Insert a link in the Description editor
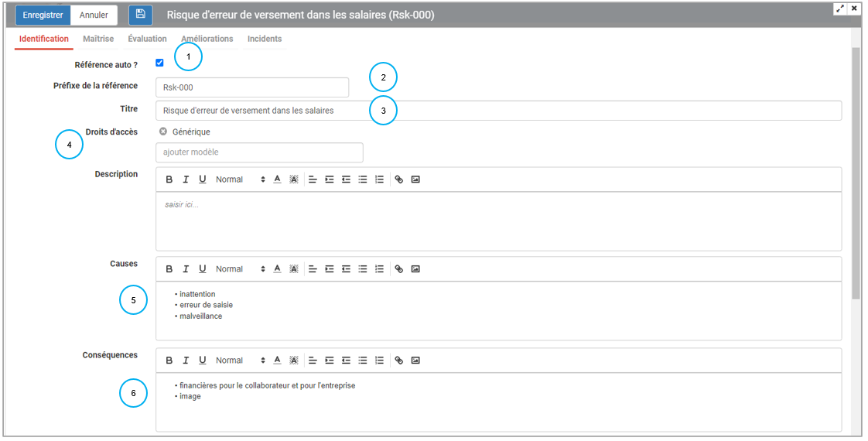Image resolution: width=868 pixels, height=441 pixels. 399,179
